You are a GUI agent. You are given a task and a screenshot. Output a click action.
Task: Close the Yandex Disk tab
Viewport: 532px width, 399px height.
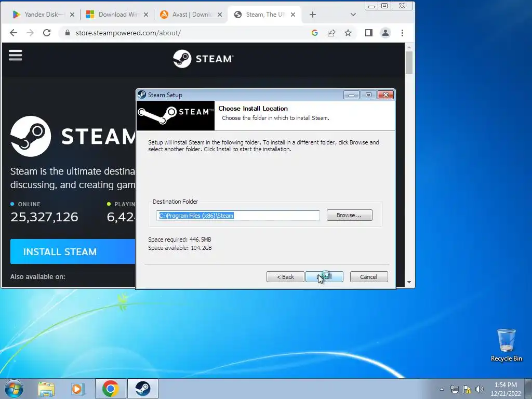(72, 15)
